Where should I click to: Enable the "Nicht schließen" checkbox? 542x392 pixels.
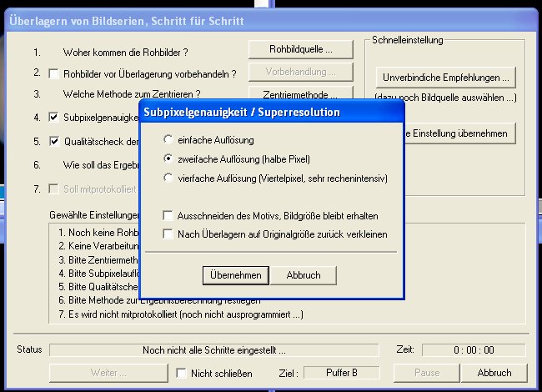182,374
